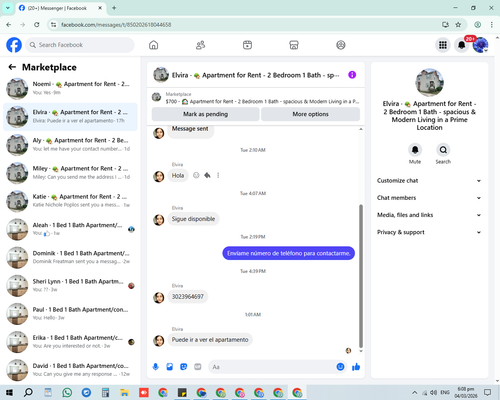Open the Sheri Lynn conversation
500x400 pixels.
70,285
